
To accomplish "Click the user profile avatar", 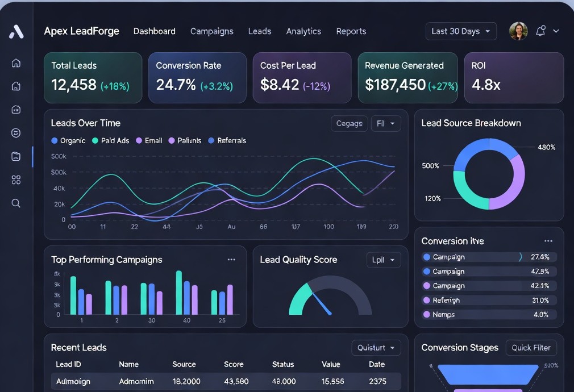I will tap(518, 31).
